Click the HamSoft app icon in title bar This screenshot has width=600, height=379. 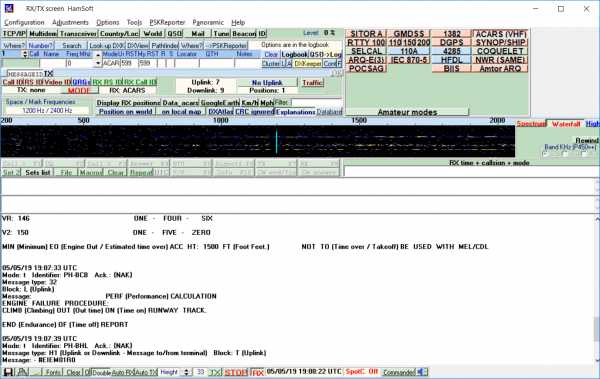9,8
